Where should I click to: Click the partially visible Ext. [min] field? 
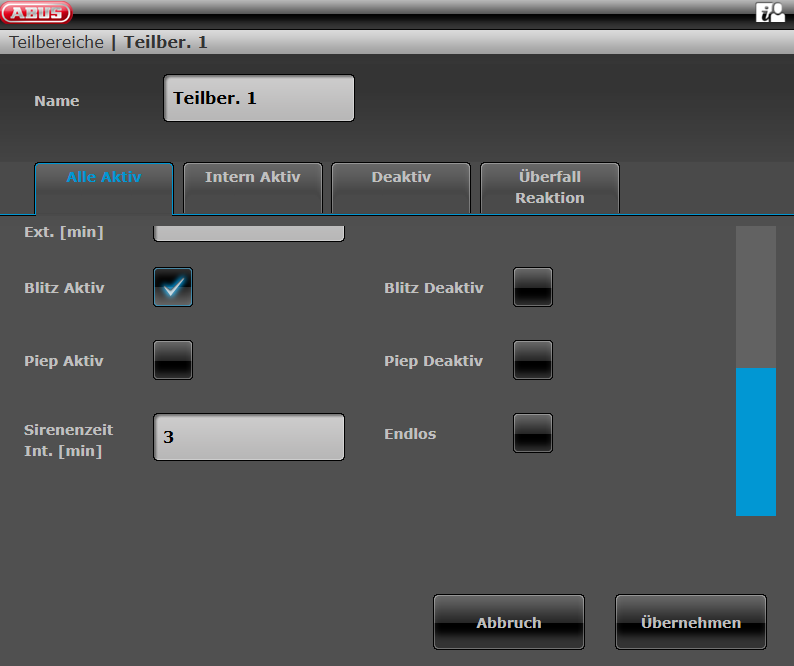point(249,234)
